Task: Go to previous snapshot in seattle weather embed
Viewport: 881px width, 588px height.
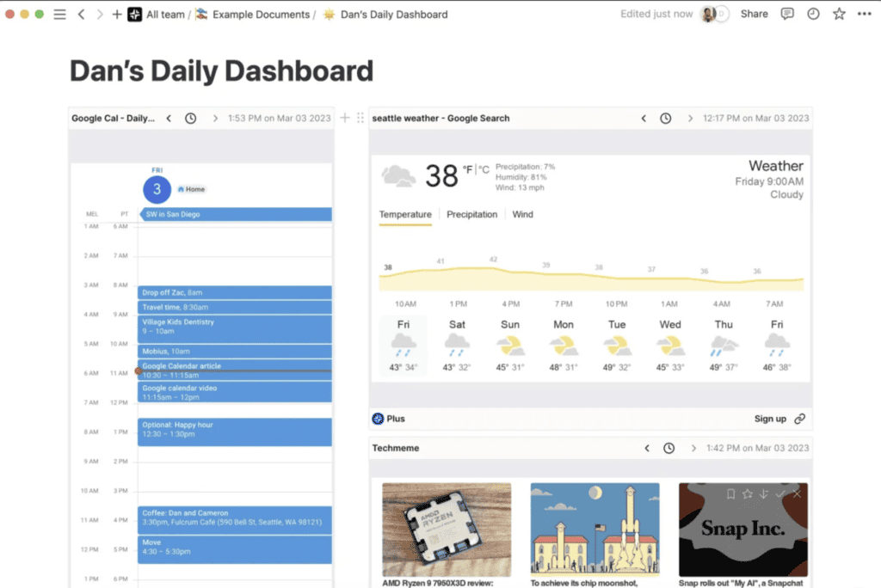Action: (644, 119)
